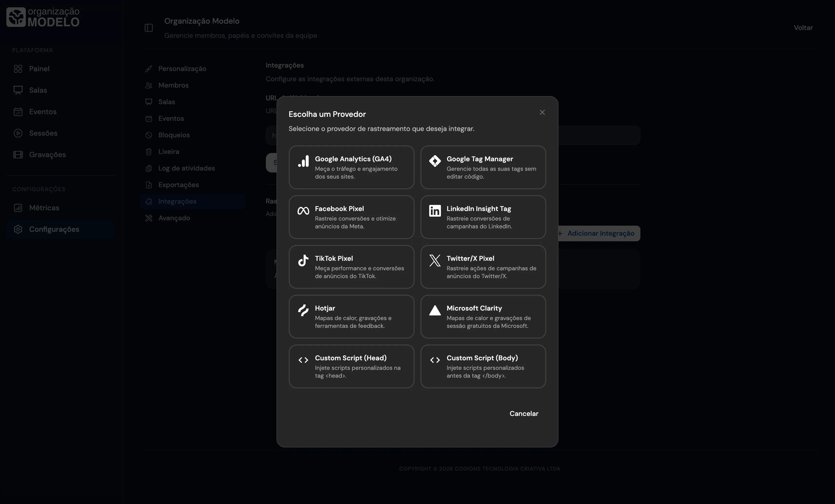Screen dimensions: 835x504
Task: Click the LinkedIn logo icon
Action: 435,211
